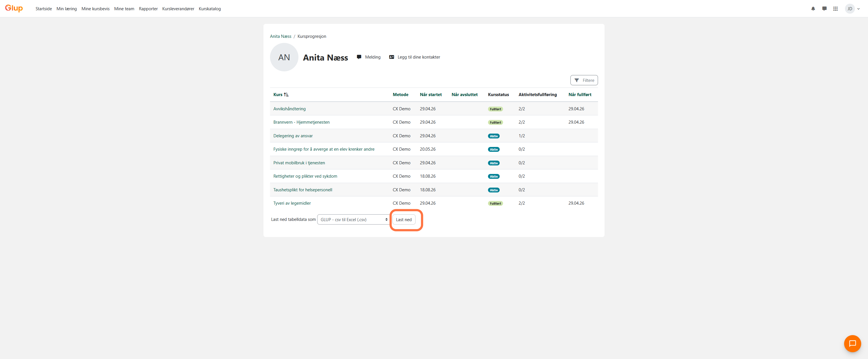
Task: Click the Melding message icon
Action: point(359,57)
